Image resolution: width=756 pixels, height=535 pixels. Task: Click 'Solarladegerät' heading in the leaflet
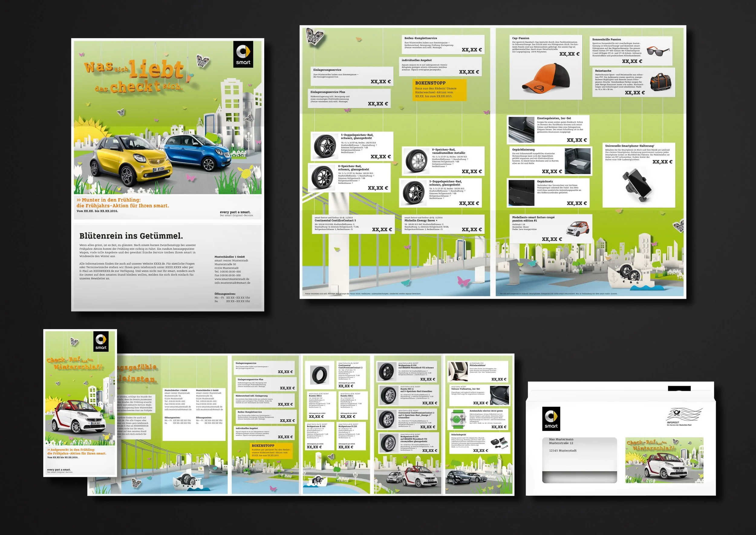click(458, 435)
